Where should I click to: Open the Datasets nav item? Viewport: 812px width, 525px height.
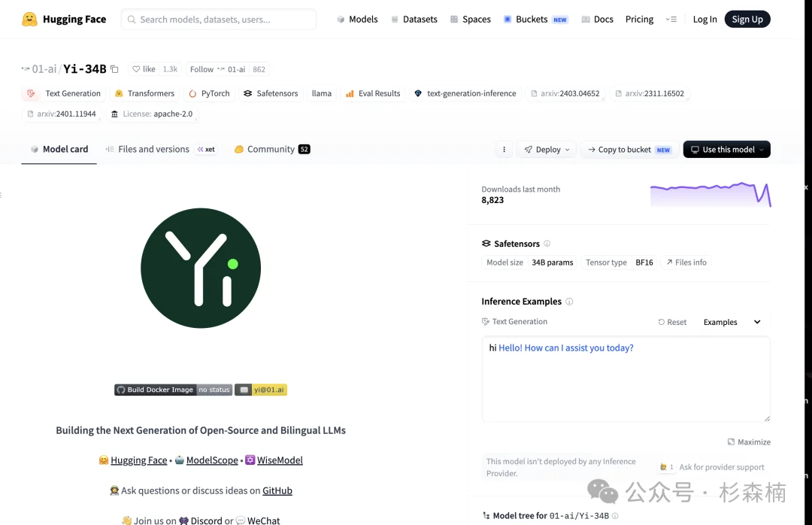pos(414,19)
